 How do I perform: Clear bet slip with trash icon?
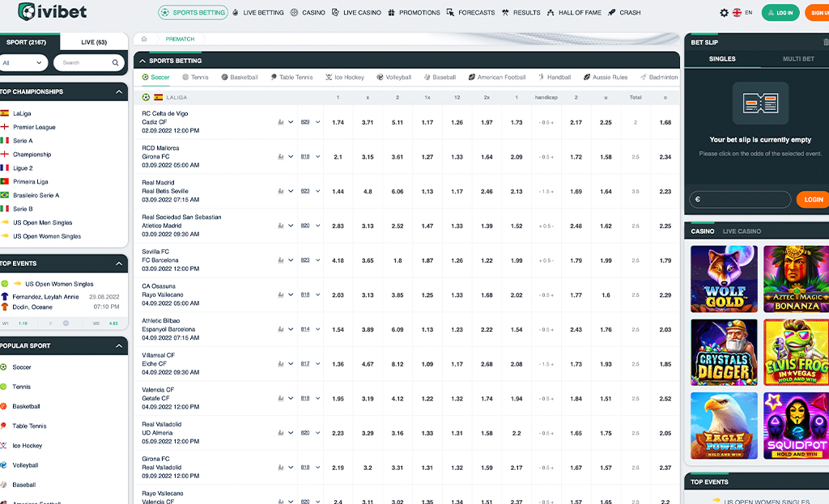(825, 42)
